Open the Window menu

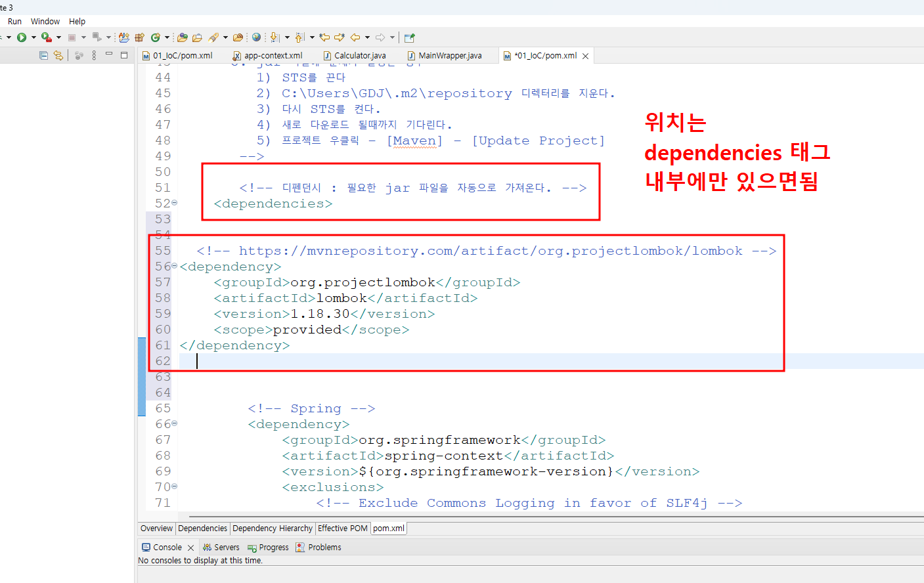click(x=45, y=22)
